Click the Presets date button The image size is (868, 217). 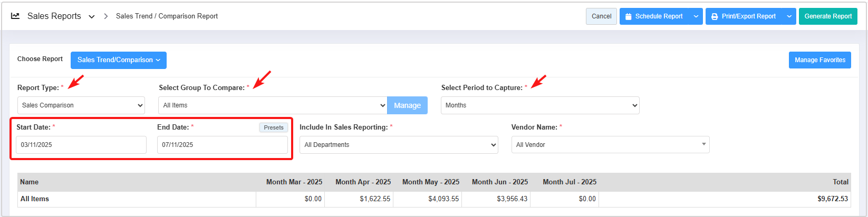pyautogui.click(x=274, y=127)
